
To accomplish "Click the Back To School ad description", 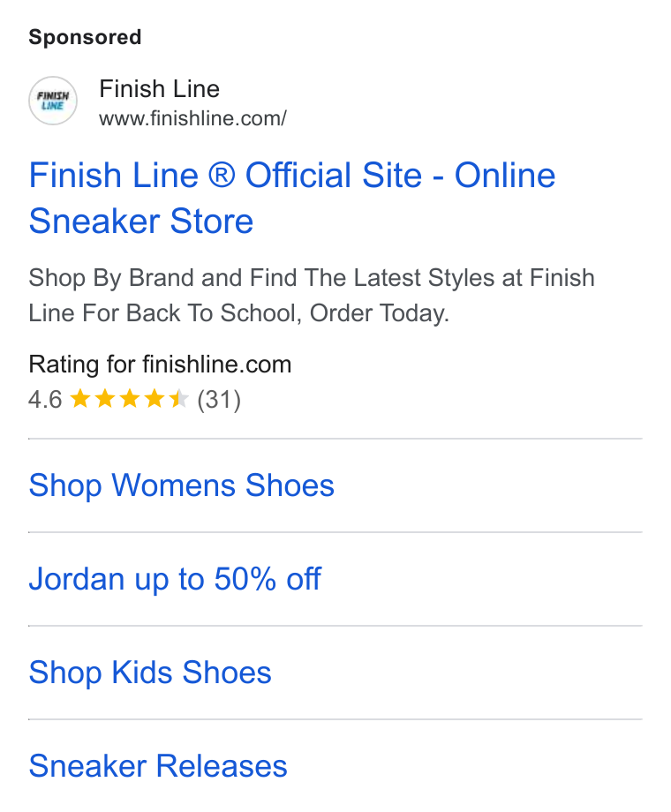I will pos(312,295).
